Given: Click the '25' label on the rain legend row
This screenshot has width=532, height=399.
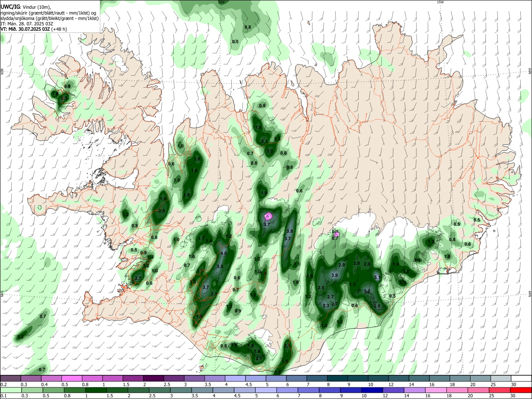Looking at the screenshot, I should (x=493, y=396).
